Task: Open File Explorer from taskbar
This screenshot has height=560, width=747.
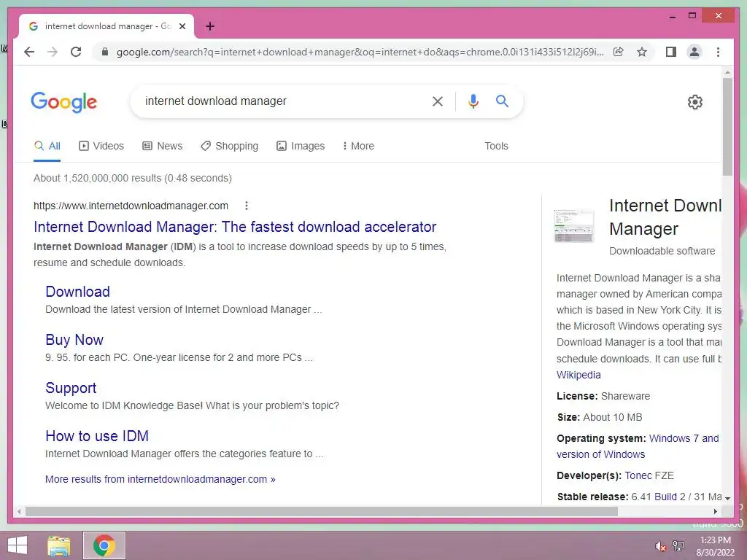Action: click(59, 545)
